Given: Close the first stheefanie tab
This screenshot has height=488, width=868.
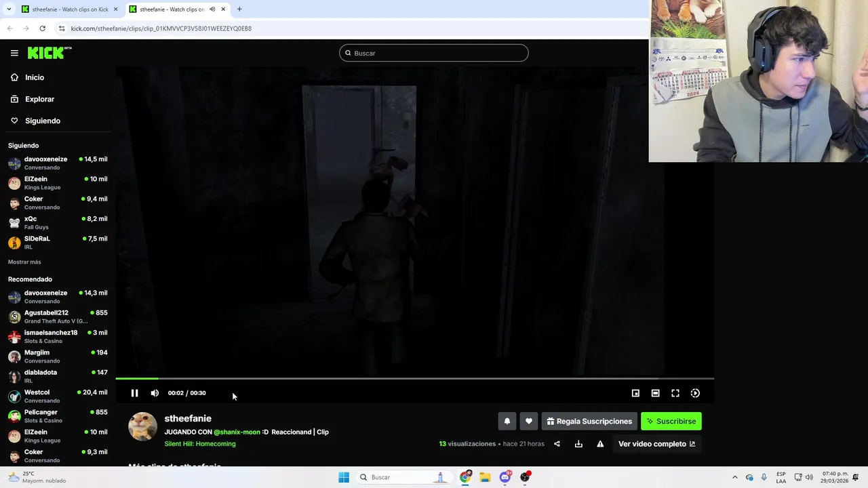Looking at the screenshot, I should tap(116, 9).
